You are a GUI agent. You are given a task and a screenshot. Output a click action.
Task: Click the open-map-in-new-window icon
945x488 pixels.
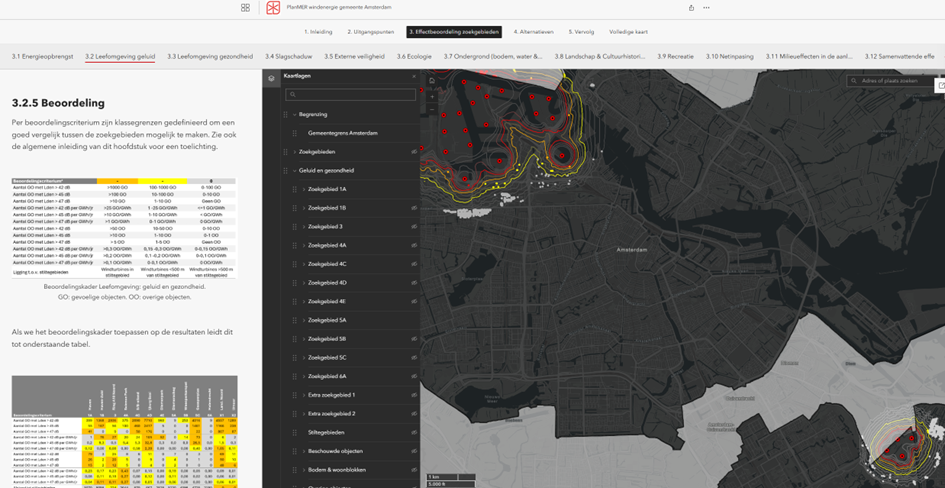(940, 86)
